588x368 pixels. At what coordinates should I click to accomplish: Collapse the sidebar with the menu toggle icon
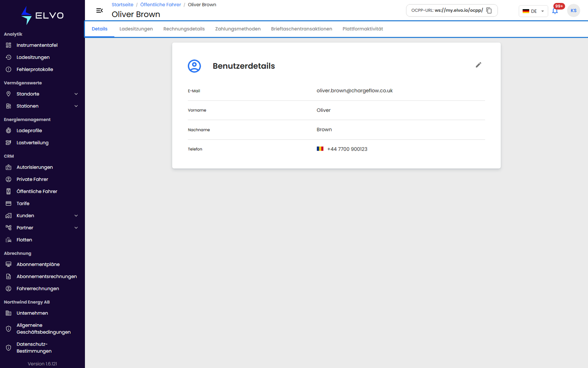pyautogui.click(x=99, y=11)
